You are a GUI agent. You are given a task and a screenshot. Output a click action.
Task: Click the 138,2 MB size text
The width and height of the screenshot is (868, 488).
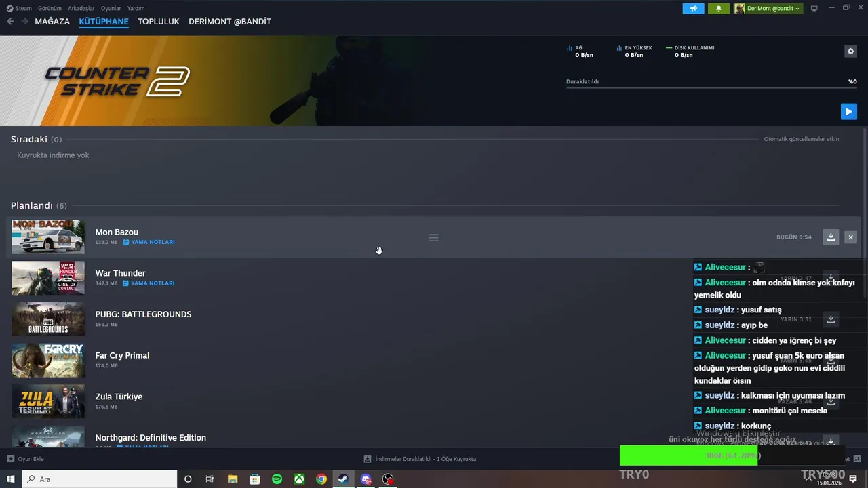[x=106, y=242]
